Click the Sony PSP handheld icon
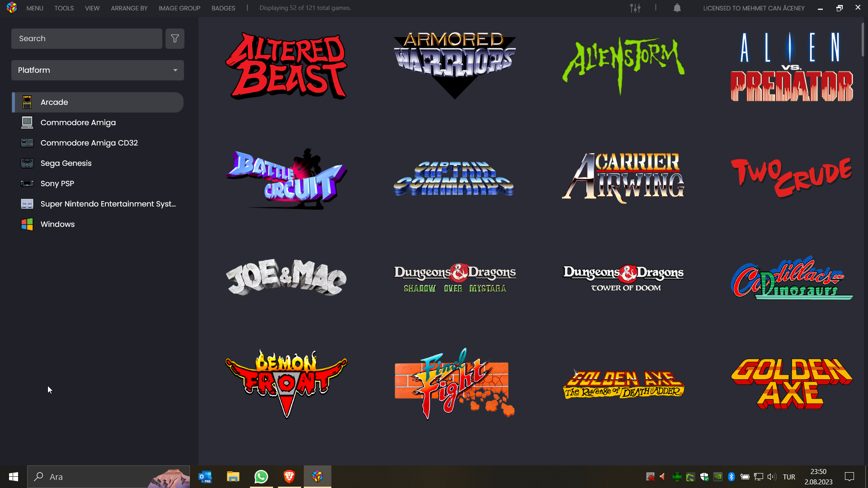 (x=27, y=183)
